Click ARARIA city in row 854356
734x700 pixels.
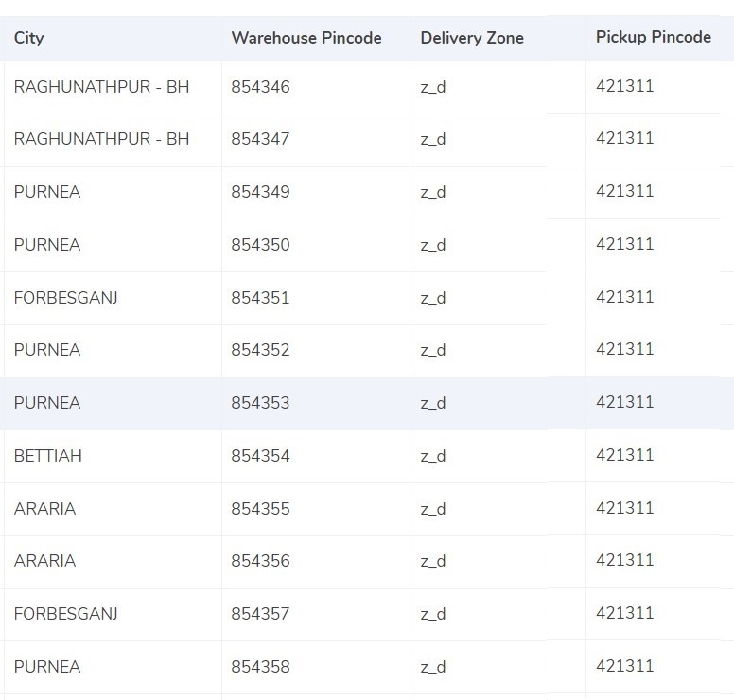pyautogui.click(x=45, y=560)
